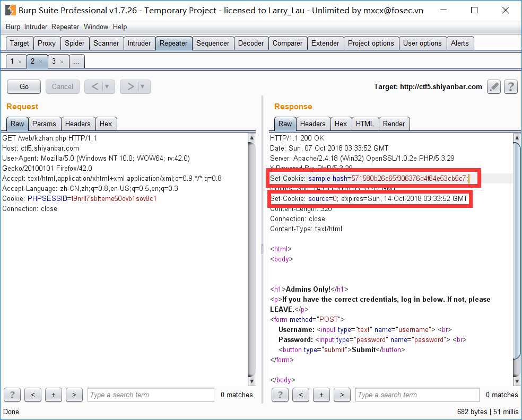The height and width of the screenshot is (420, 522).
Task: Add a new Repeater tab with ellipsis
Action: (x=76, y=61)
